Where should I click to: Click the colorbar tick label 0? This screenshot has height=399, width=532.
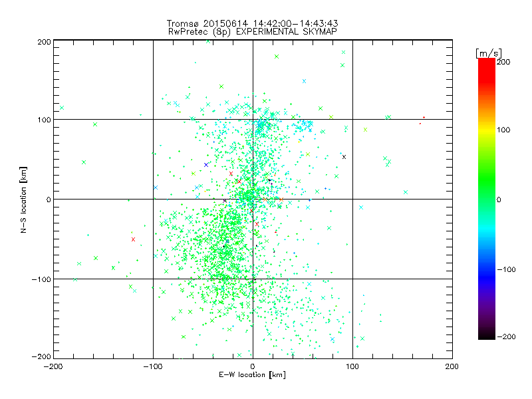(x=499, y=199)
